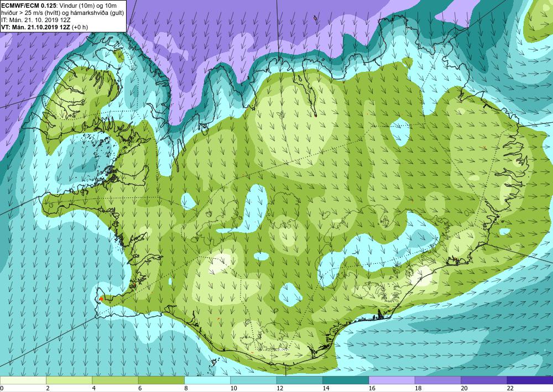The height and width of the screenshot is (392, 553).
Task: Click the 'VT: Mán. 21.10.2019 12Z (+0 h)' line
Action: [44, 27]
